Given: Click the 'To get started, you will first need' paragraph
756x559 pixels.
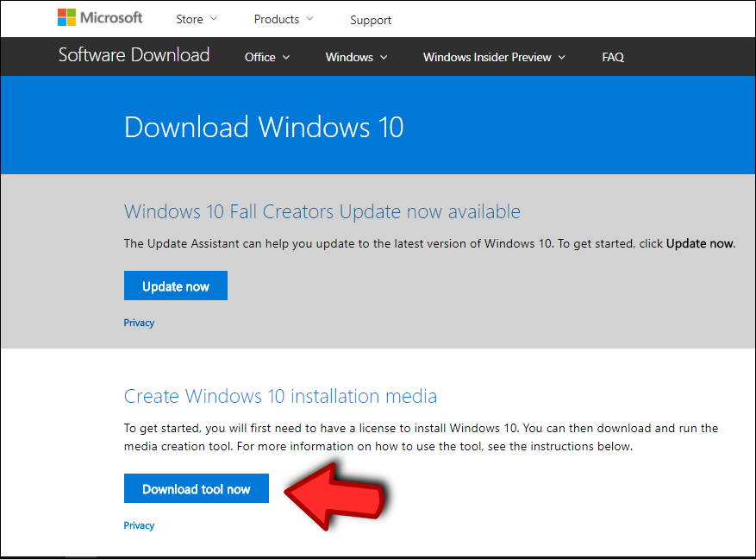Looking at the screenshot, I should coord(421,437).
